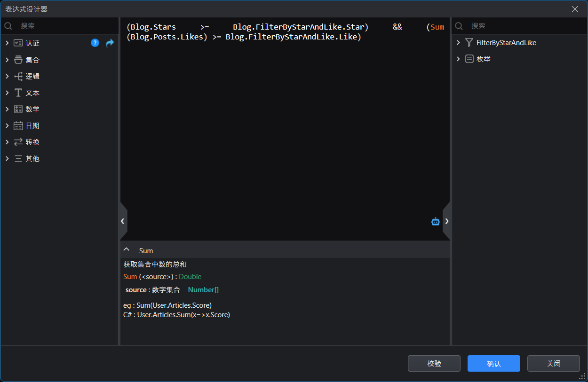
Task: Expand the 文本 category chevron
Action: click(7, 93)
